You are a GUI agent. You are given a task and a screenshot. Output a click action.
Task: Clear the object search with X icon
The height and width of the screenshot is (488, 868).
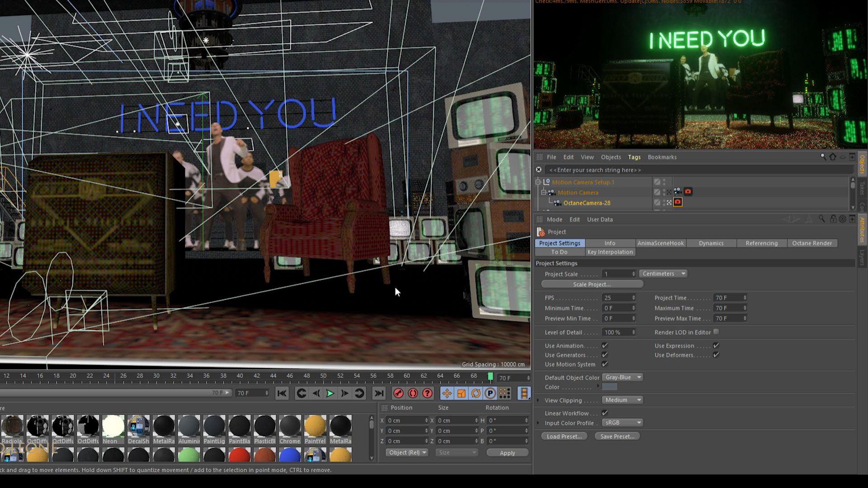point(538,169)
